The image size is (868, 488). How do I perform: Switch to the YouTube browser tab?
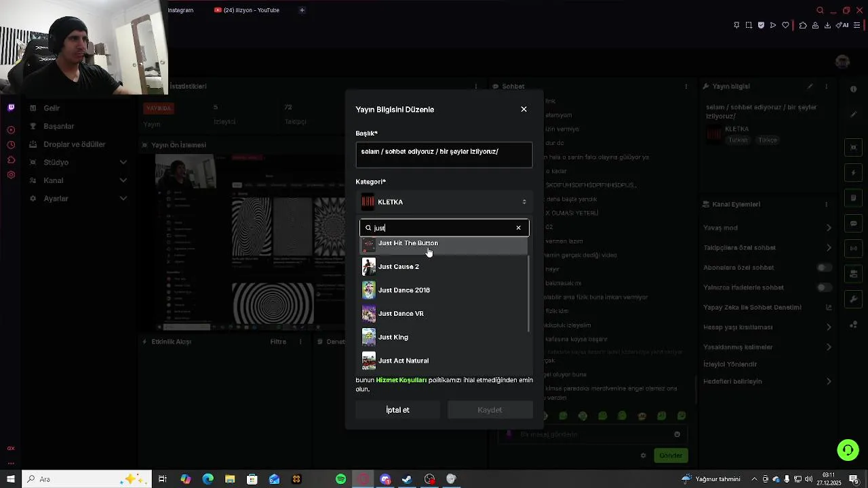pyautogui.click(x=248, y=10)
